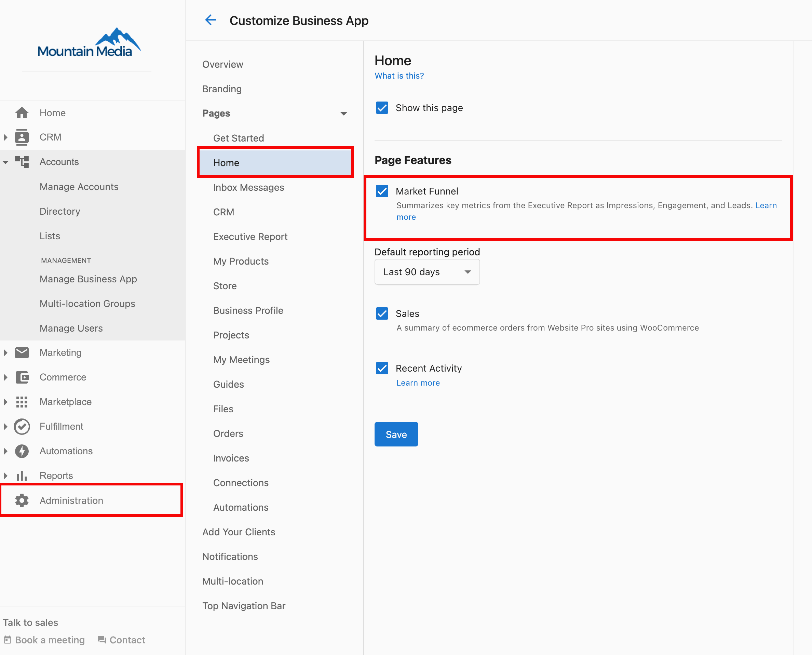This screenshot has width=812, height=655.
Task: Select the Business Profile page
Action: [x=248, y=310]
